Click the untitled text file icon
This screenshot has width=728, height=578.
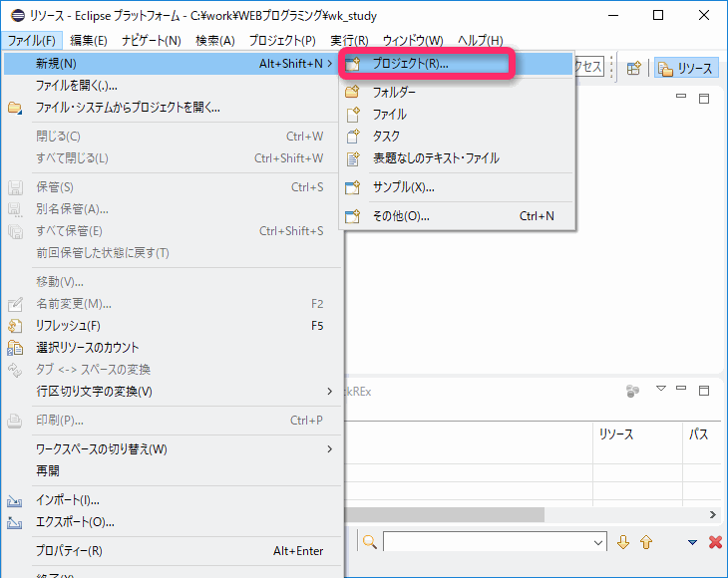point(353,158)
